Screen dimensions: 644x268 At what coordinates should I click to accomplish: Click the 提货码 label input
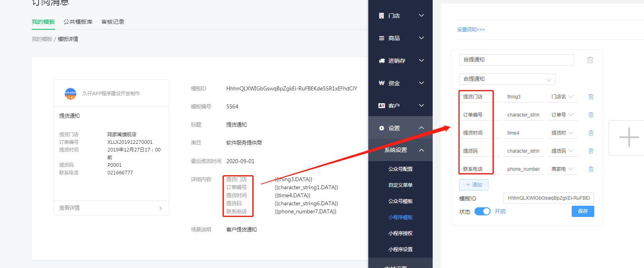479,151
